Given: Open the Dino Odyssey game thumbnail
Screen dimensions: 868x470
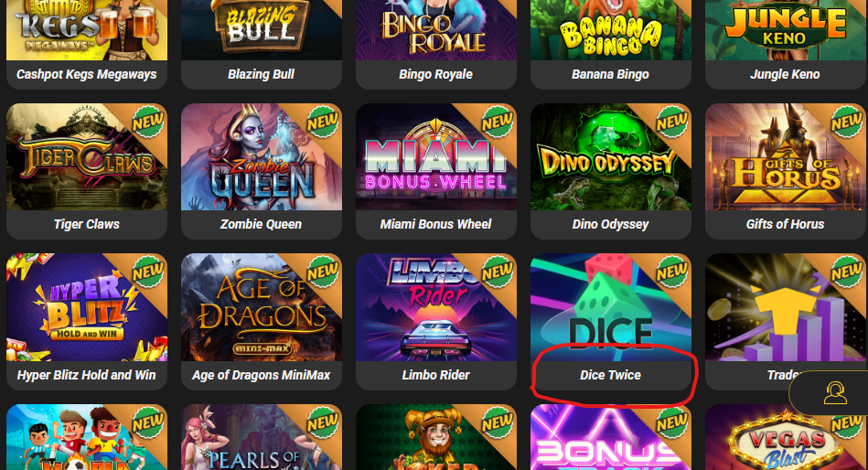Looking at the screenshot, I should (611, 156).
